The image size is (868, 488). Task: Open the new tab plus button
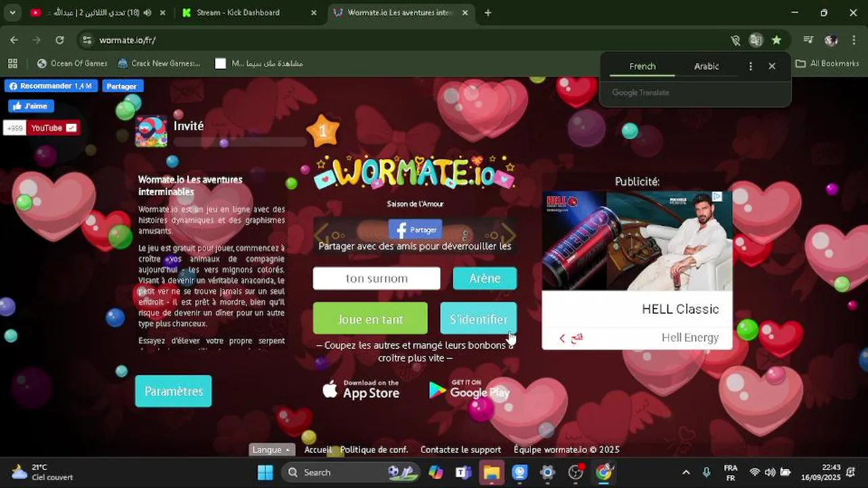coord(488,12)
